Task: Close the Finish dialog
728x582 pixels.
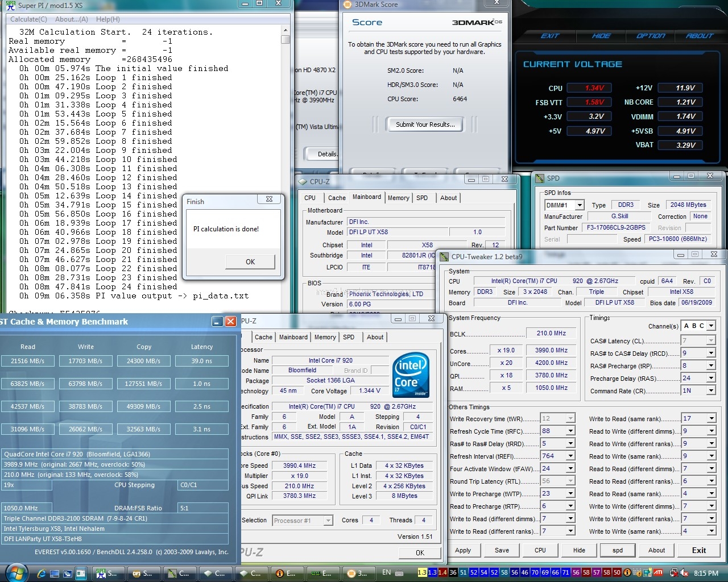Action: tap(269, 199)
